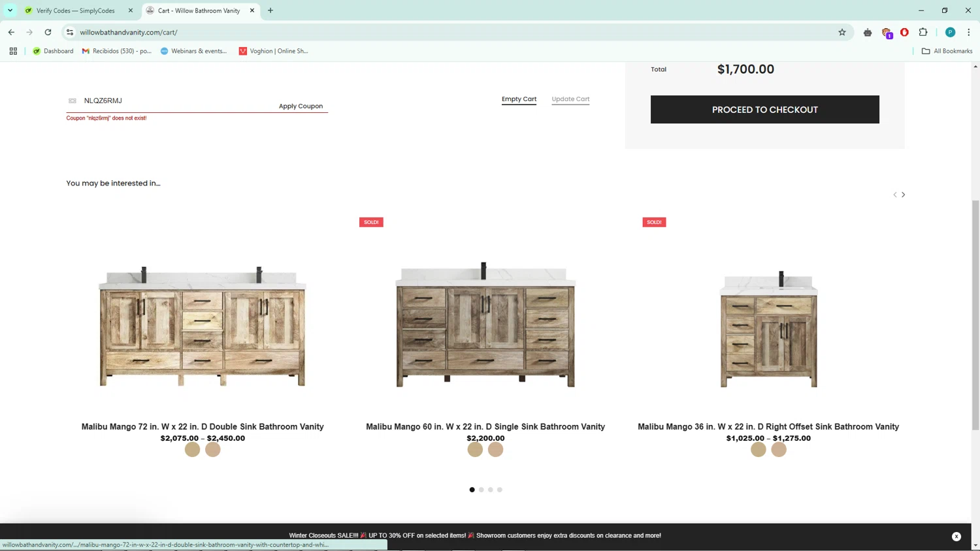Open Chrome's three-dot menu
This screenshot has height=551, width=980.
[x=969, y=32]
